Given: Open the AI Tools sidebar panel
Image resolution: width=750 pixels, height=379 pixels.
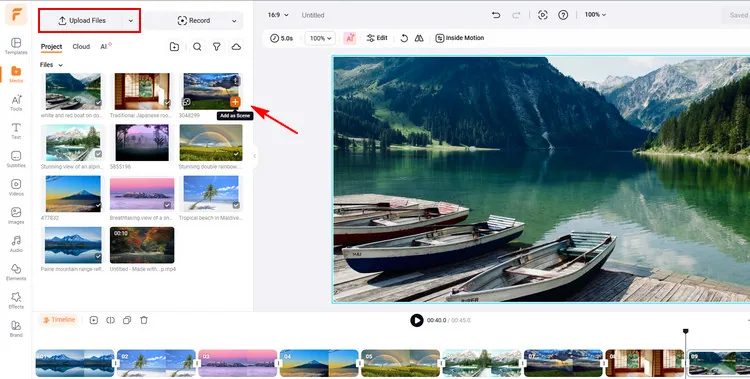Looking at the screenshot, I should pos(16,103).
